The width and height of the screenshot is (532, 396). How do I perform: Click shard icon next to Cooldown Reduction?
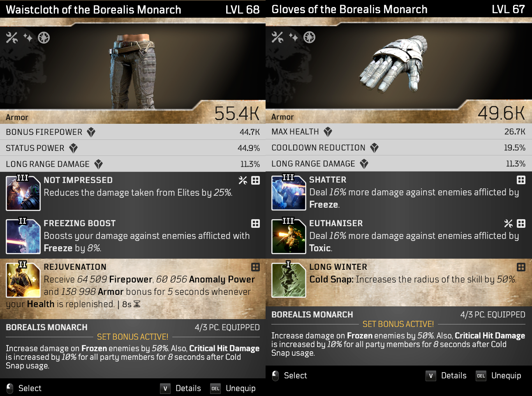374,148
